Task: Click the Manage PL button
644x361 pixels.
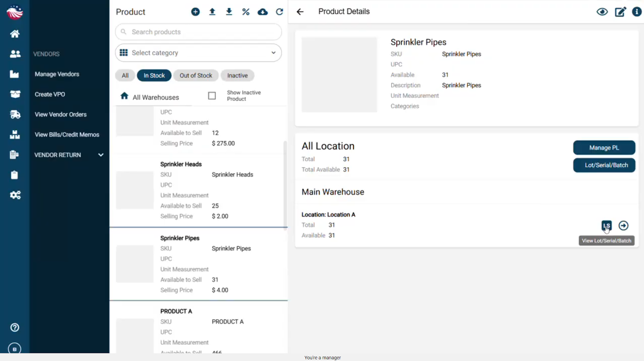Action: 604,148
